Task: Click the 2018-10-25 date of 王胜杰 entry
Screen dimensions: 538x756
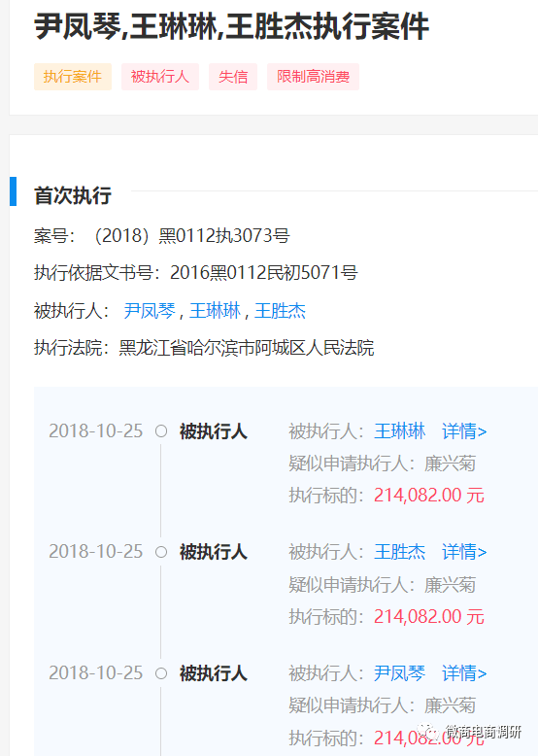Action: [x=96, y=552]
